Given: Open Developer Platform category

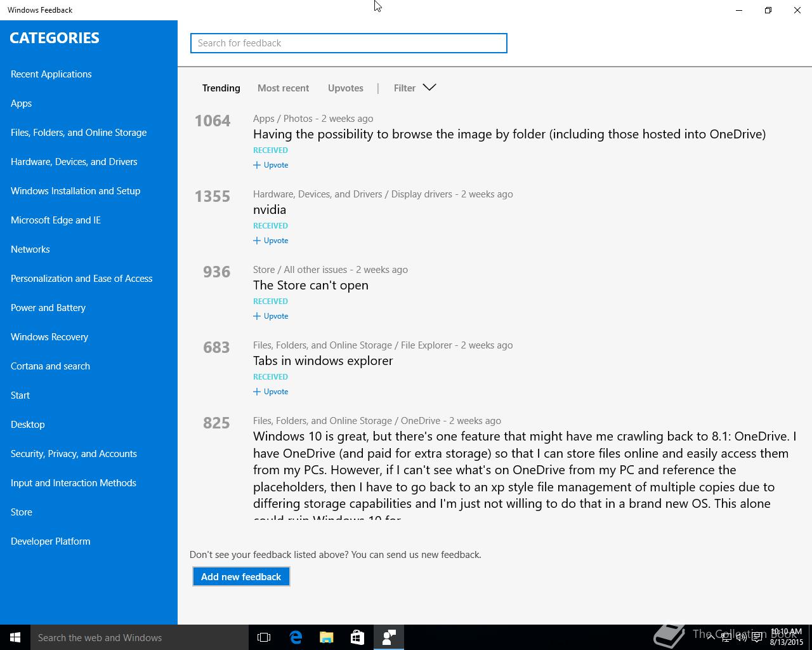Looking at the screenshot, I should (51, 541).
